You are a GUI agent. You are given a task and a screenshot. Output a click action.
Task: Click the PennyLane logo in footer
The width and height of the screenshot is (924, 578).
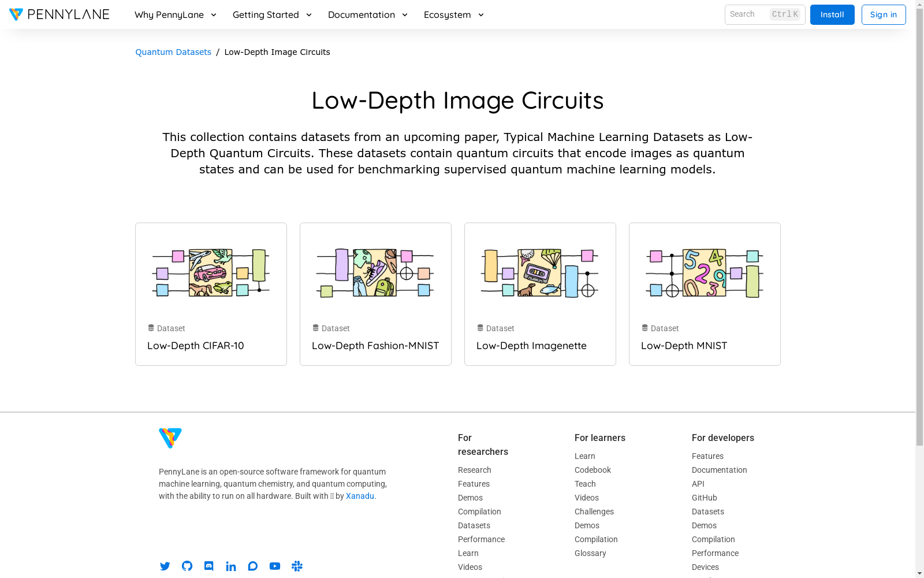[170, 438]
